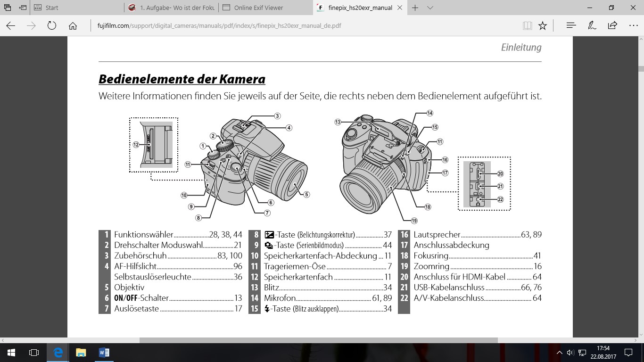This screenshot has width=644, height=362.
Task: Add this page to favorites with the star
Action: coord(543,25)
